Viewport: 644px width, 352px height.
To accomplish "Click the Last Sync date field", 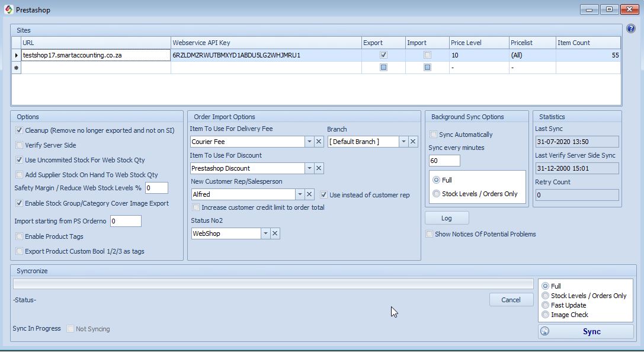I will coord(577,142).
